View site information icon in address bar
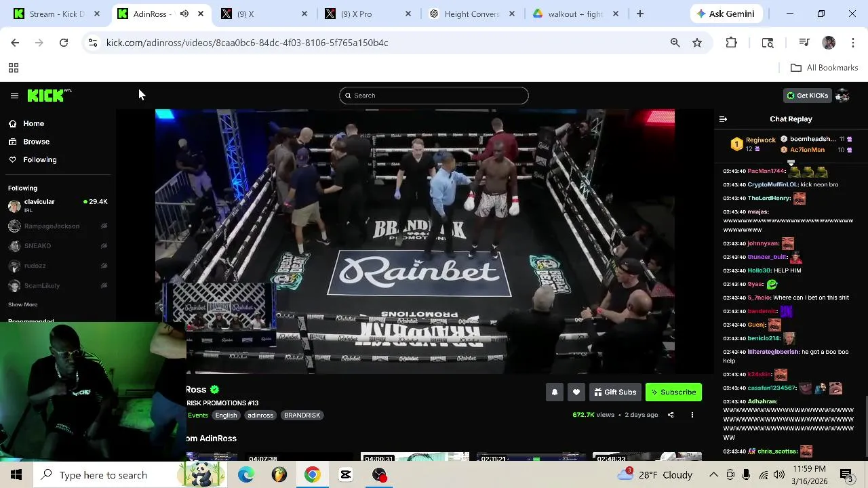Image resolution: width=868 pixels, height=488 pixels. click(92, 43)
